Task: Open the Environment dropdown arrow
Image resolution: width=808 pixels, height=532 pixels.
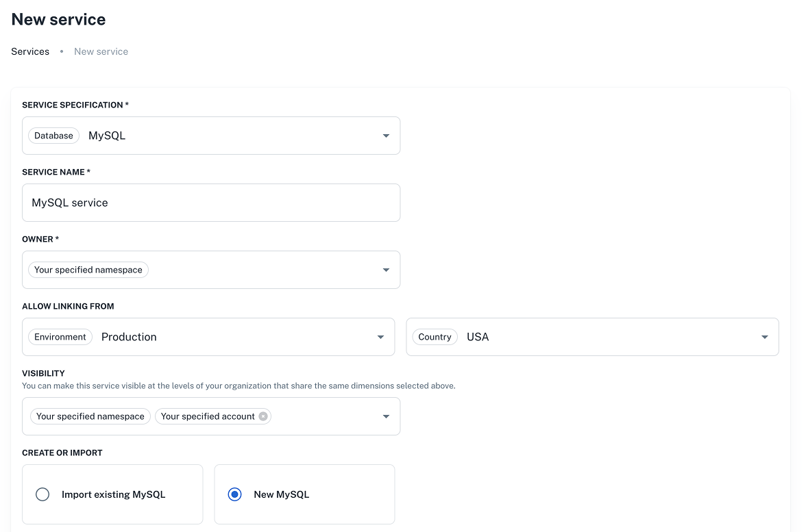Action: (380, 337)
